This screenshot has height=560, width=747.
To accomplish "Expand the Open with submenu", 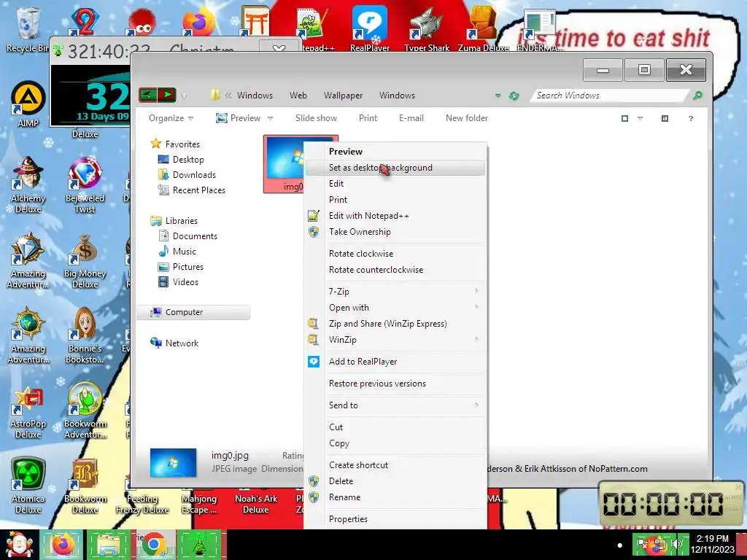I will [395, 308].
